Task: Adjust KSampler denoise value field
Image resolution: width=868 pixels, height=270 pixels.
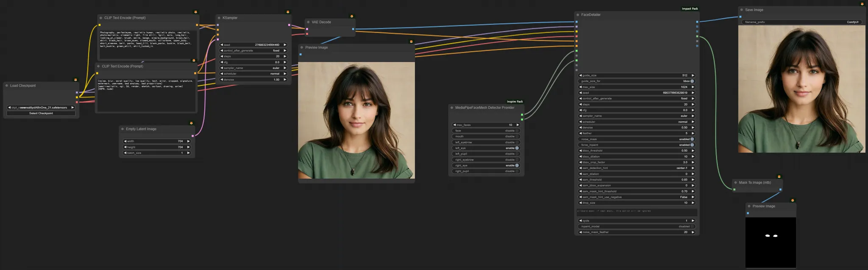Action: 253,80
